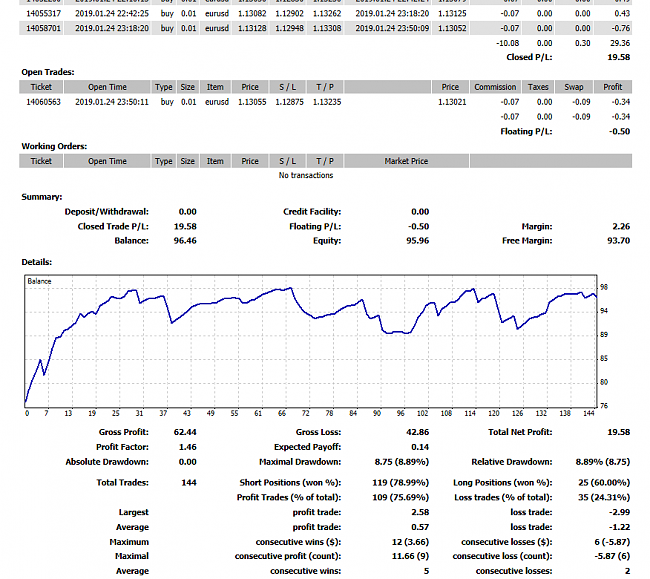The image size is (650, 579).
Task: Click the Balance value 96.46
Action: click(185, 241)
